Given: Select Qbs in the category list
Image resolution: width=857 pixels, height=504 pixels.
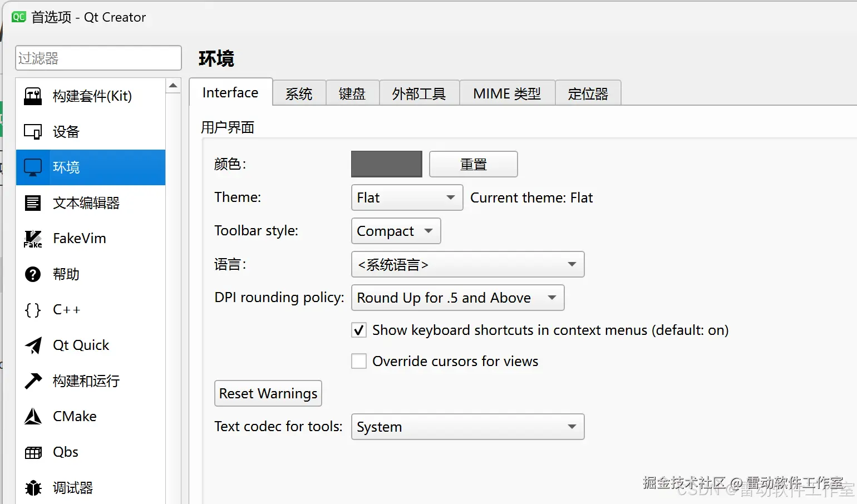Looking at the screenshot, I should point(91,452).
